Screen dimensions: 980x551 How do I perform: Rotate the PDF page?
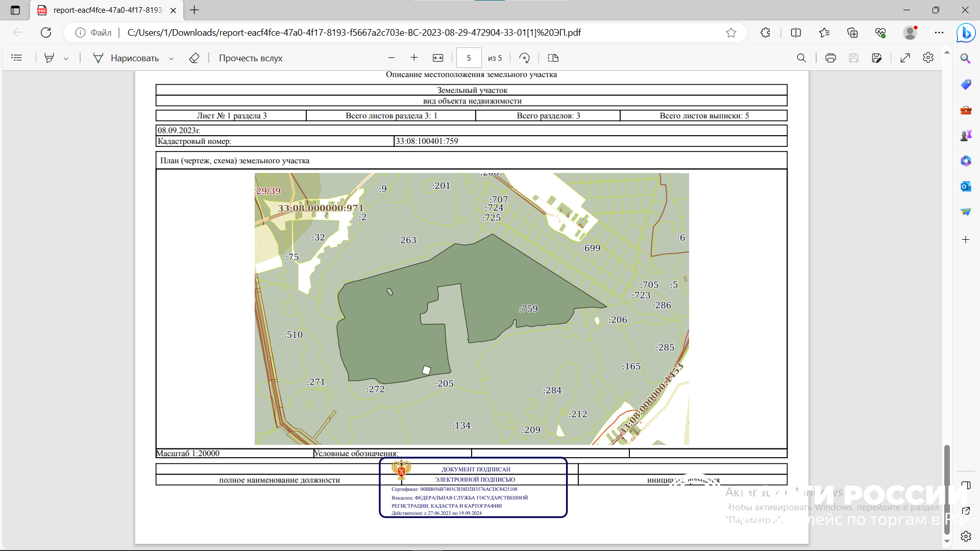524,58
